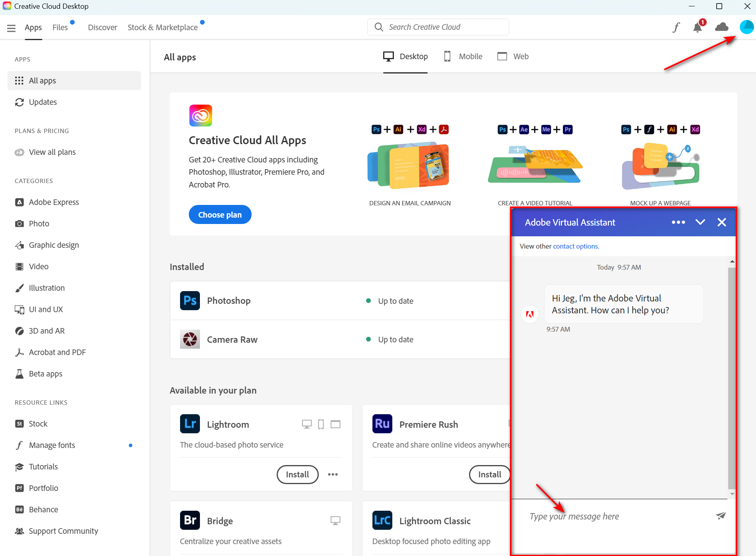Image resolution: width=756 pixels, height=556 pixels.
Task: Open Portfolio resource link
Action: click(x=74, y=488)
